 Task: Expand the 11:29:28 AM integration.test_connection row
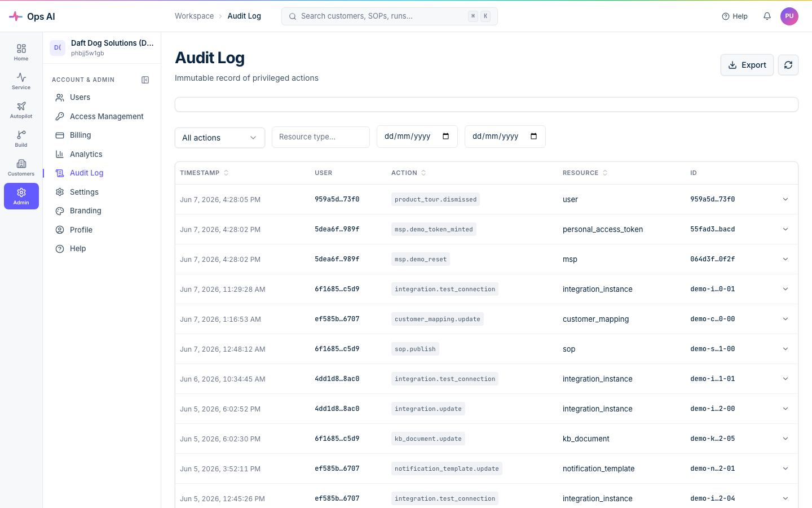(x=785, y=289)
